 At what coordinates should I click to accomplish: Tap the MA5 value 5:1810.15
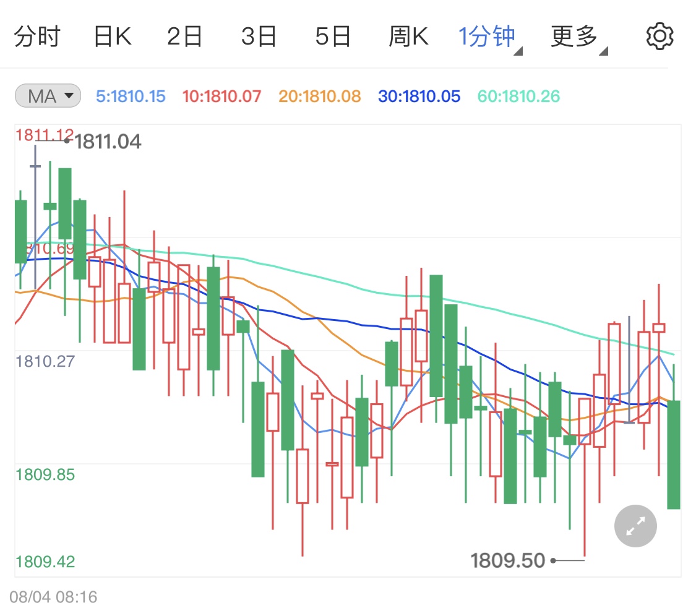click(x=131, y=96)
